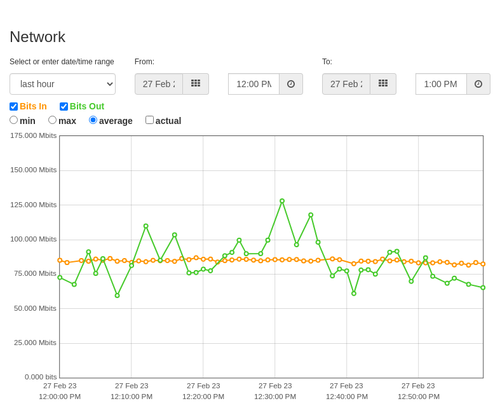Image resolution: width=500 pixels, height=403 pixels.
Task: Click the 12:40:00 PM time axis label
Action: (347, 397)
